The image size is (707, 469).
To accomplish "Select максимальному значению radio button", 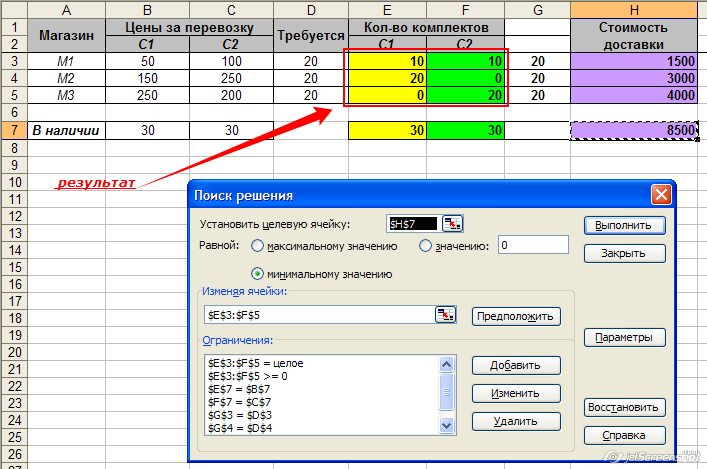I will (x=257, y=246).
